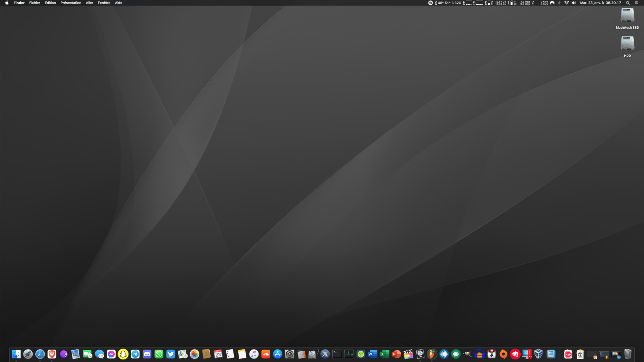Launch Terminal from the Dock
The image size is (644, 362).
point(337,354)
